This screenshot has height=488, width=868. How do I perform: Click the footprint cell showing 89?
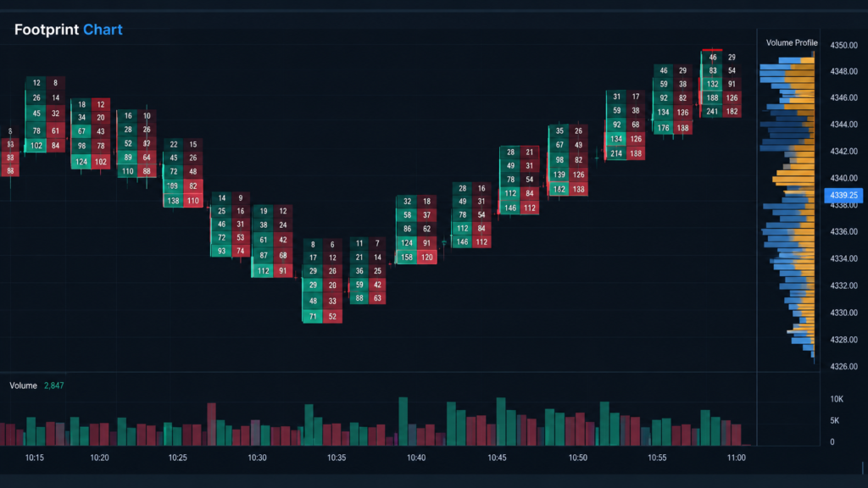coord(128,158)
